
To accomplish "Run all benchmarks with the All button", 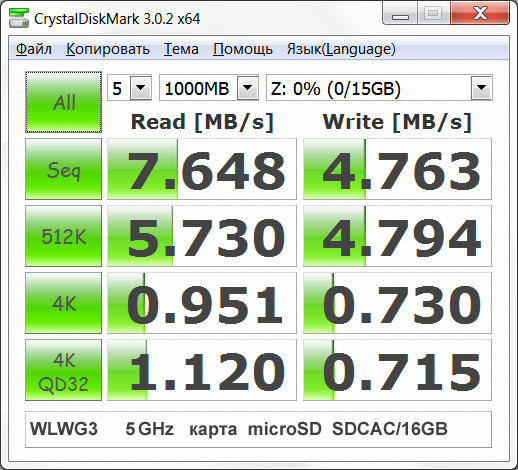I will point(63,102).
